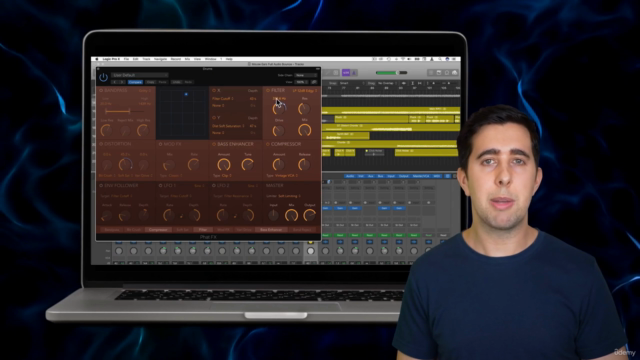This screenshot has width=640, height=360.
Task: Open the Y target Dist Soft Saturation dropdown
Action: click(228, 126)
